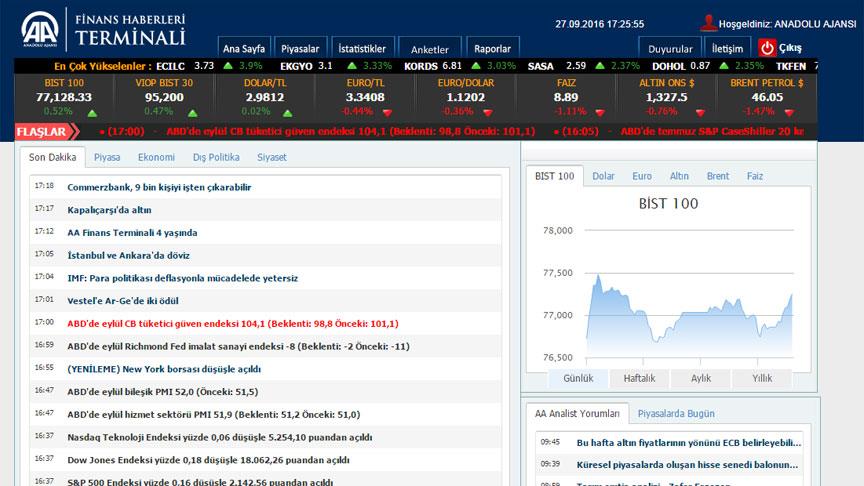
Task: Open the Piyasalarda Bugün tab
Action: pos(675,413)
